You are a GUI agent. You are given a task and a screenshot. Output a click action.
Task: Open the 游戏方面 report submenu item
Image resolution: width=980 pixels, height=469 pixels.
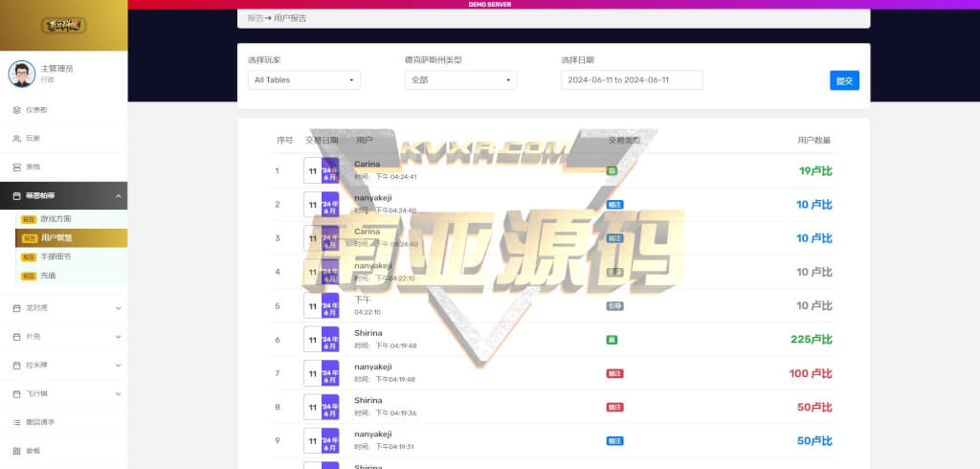(71, 219)
